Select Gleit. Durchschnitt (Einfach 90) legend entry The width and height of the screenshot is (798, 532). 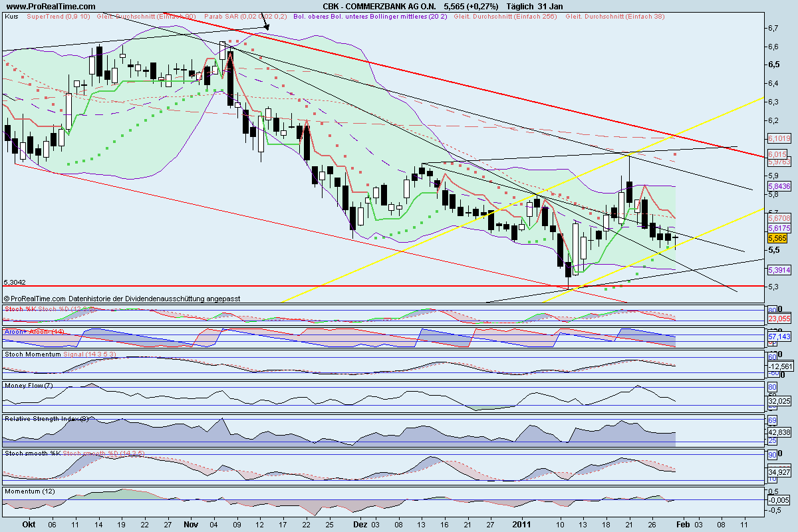146,16
